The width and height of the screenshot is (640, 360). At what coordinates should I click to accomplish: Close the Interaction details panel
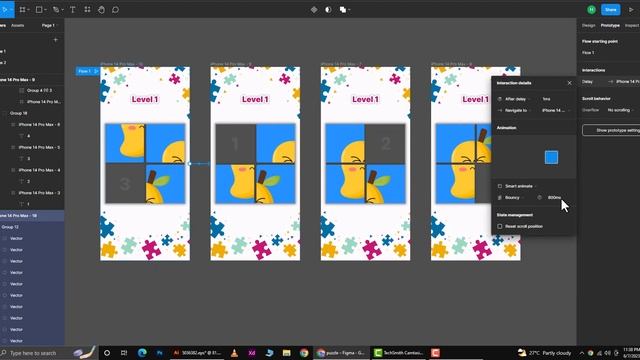coord(569,83)
